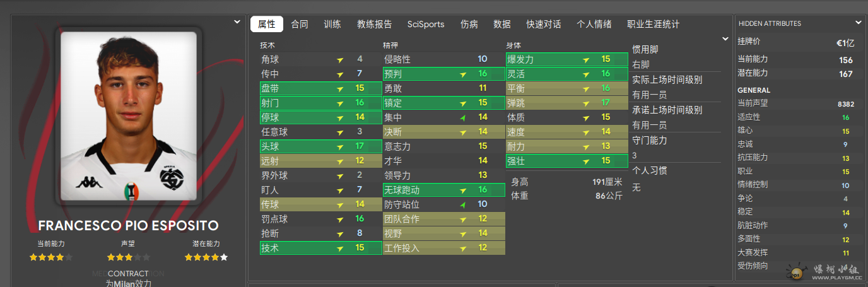Image resolution: width=868 pixels, height=287 pixels.
Task: Click the arrow icon on 弹跳 row
Action: (586, 103)
